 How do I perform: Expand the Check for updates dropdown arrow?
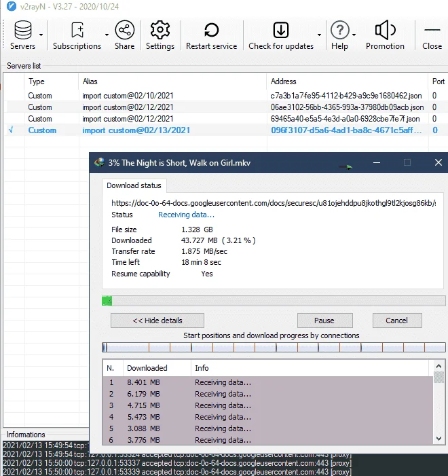point(319,35)
